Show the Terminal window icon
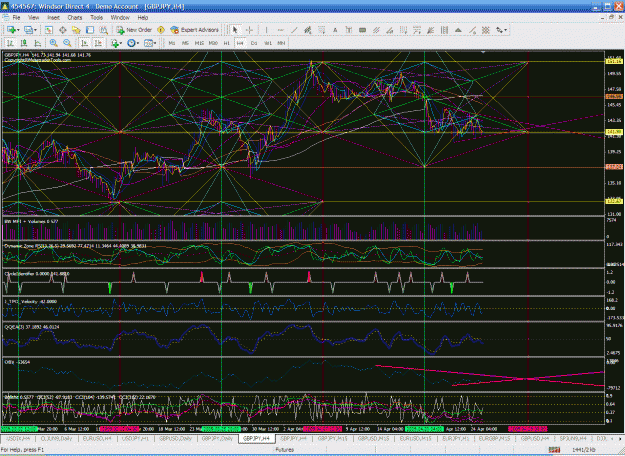This screenshot has height=456, width=625. click(90, 30)
